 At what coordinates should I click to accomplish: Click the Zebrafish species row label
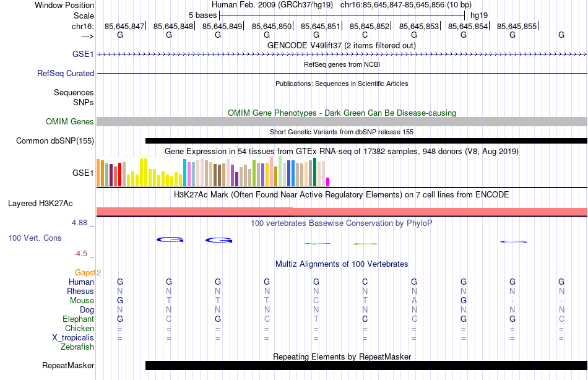[x=77, y=347]
